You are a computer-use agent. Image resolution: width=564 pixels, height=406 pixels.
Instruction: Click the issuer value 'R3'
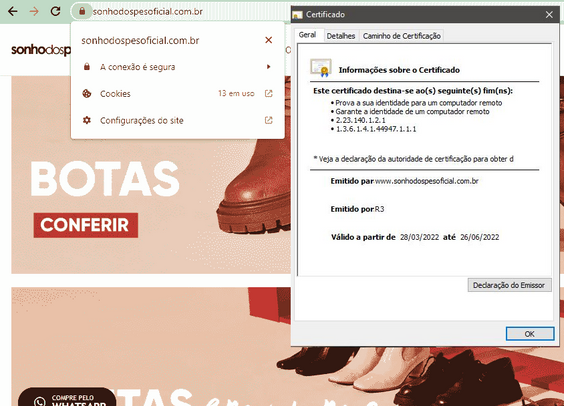click(x=379, y=209)
